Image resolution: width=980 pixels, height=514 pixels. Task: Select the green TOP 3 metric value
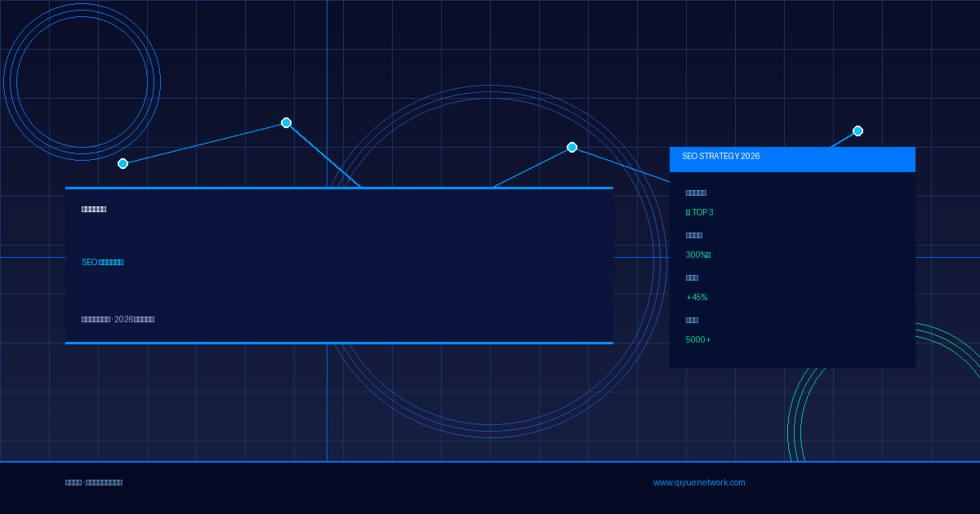click(x=700, y=212)
